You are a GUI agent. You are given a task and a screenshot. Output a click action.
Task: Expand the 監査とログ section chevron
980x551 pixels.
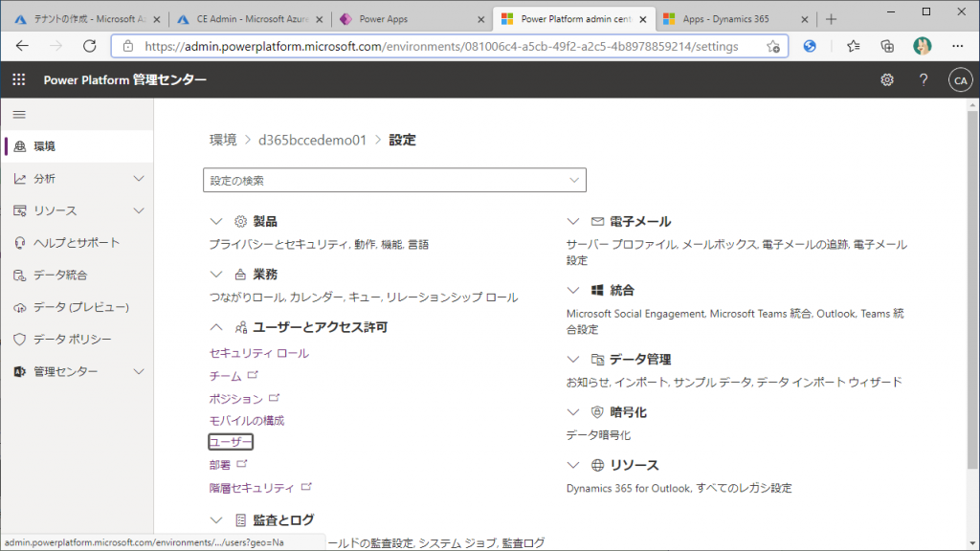click(216, 519)
